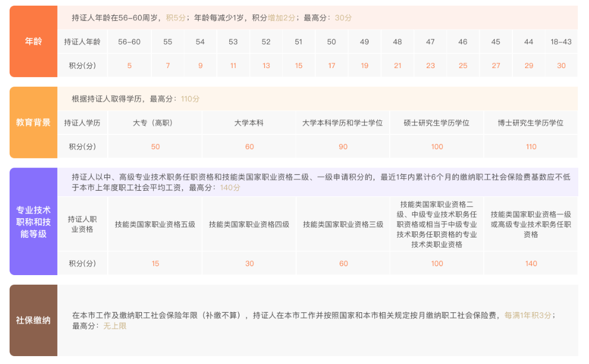Viewport: 589px width, 364px height.
Task: Click score 90 in the education table
Action: pos(343,147)
